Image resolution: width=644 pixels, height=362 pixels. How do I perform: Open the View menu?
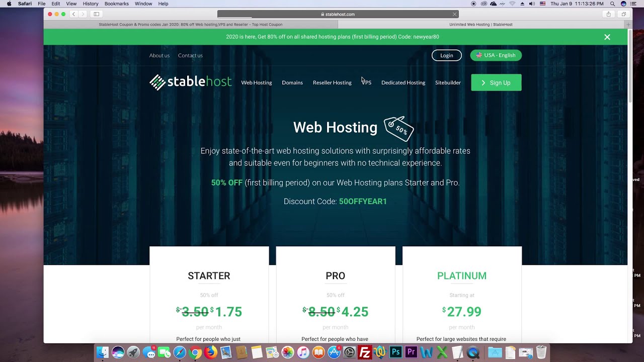click(x=71, y=4)
